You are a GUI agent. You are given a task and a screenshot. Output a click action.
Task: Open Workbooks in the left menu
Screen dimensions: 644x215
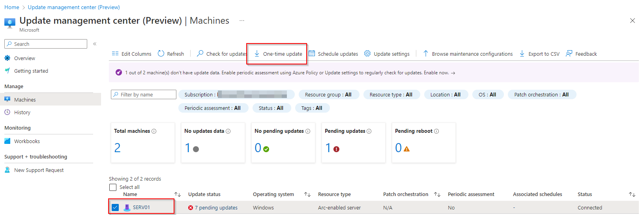coord(27,141)
